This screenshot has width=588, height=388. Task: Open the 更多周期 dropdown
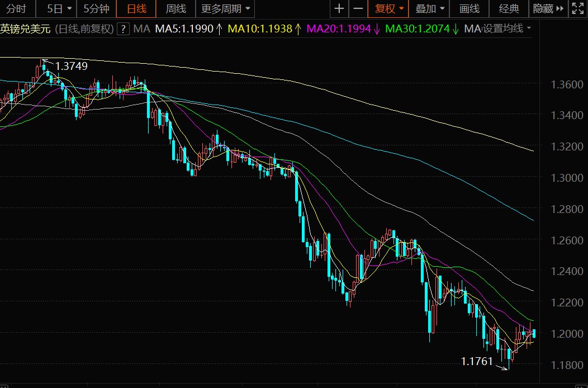[x=225, y=8]
